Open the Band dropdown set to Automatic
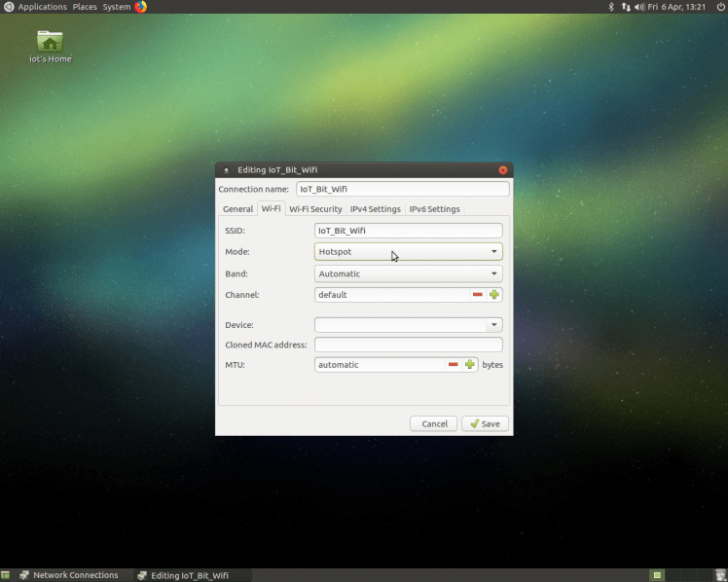This screenshot has height=582, width=728. [409, 274]
